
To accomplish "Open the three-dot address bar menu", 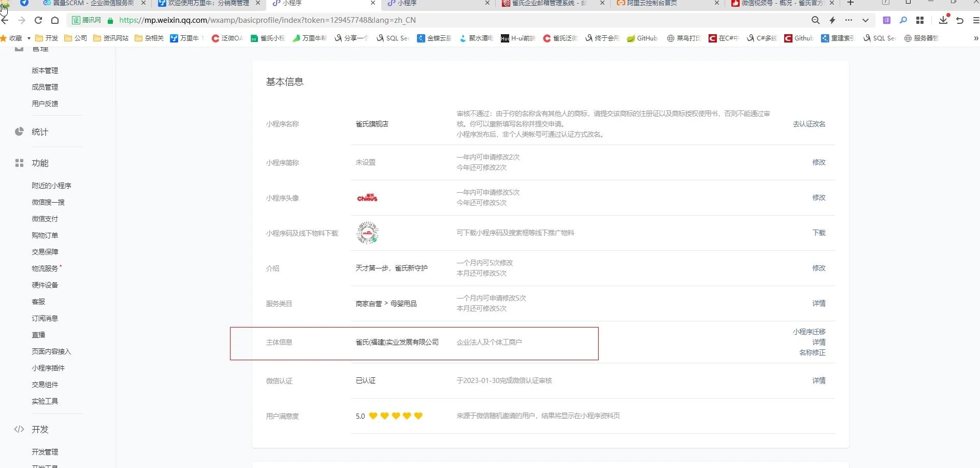I will (848, 20).
